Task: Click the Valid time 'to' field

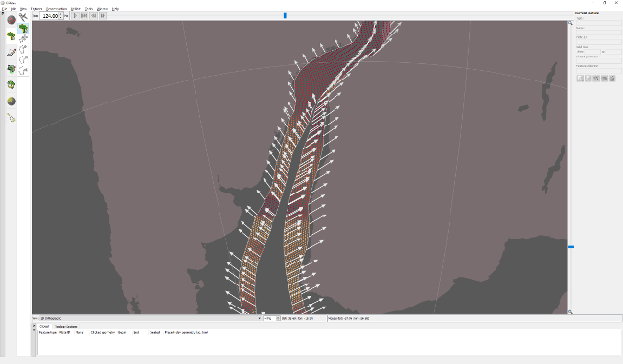Action: click(612, 52)
